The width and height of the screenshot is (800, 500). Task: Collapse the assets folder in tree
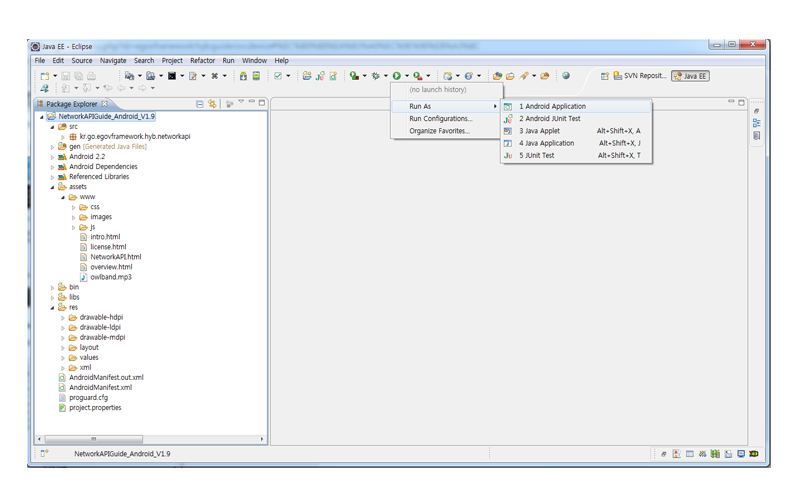click(x=53, y=187)
